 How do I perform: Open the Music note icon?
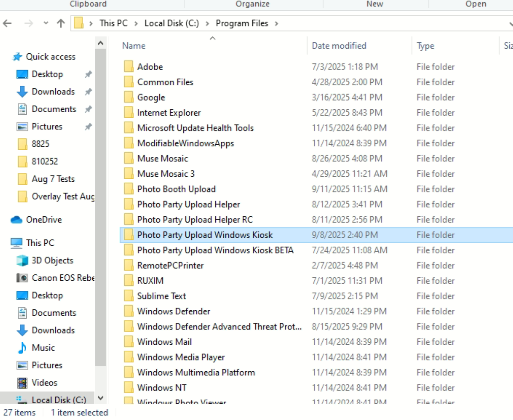pyautogui.click(x=22, y=348)
